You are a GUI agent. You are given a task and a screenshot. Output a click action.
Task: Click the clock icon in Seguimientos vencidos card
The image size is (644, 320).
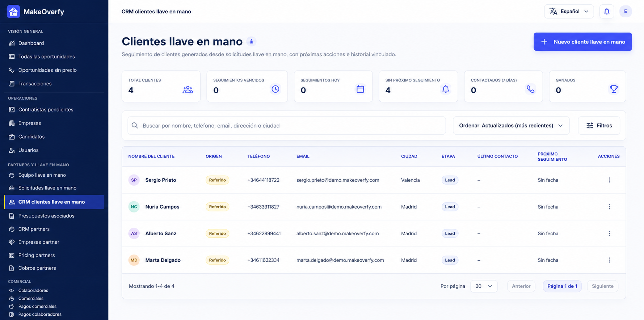point(275,89)
